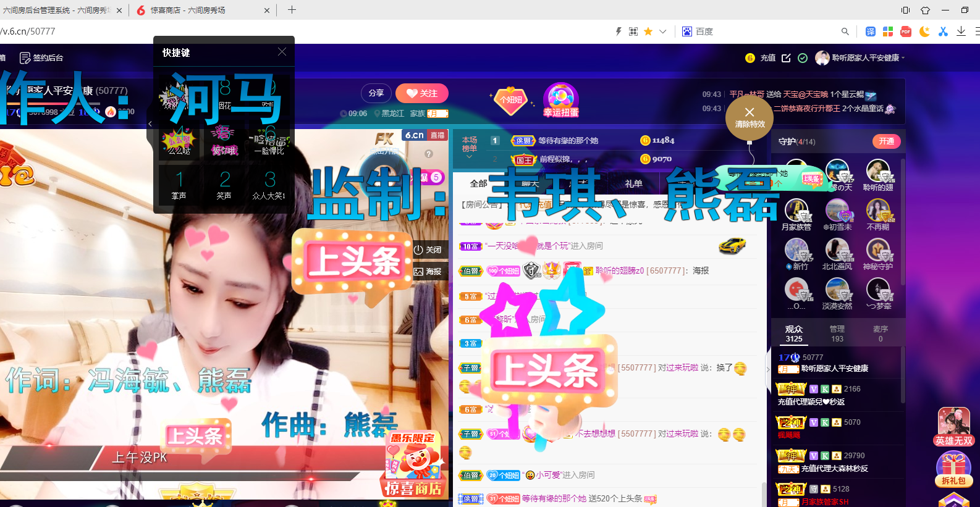This screenshot has width=980, height=507.
Task: Expand the audience panel left arrow
Action: (768, 369)
